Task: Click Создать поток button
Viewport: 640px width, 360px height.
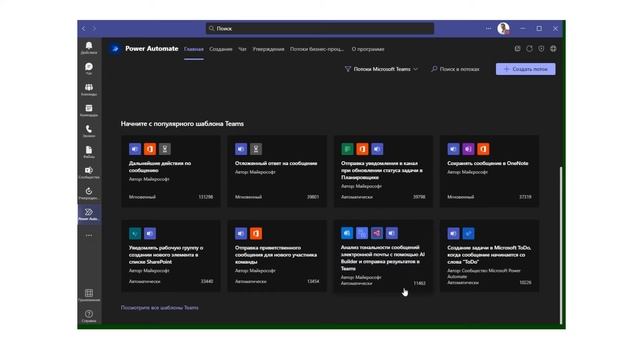Action: point(525,69)
